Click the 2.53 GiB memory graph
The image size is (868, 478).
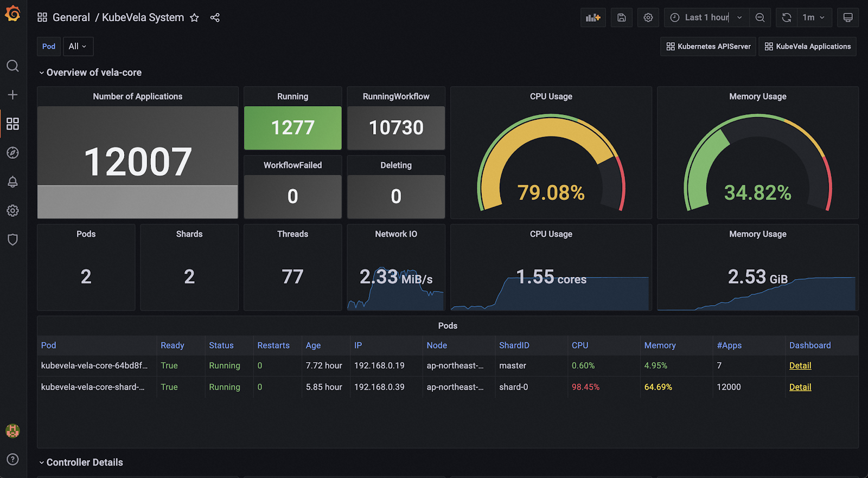coord(758,277)
